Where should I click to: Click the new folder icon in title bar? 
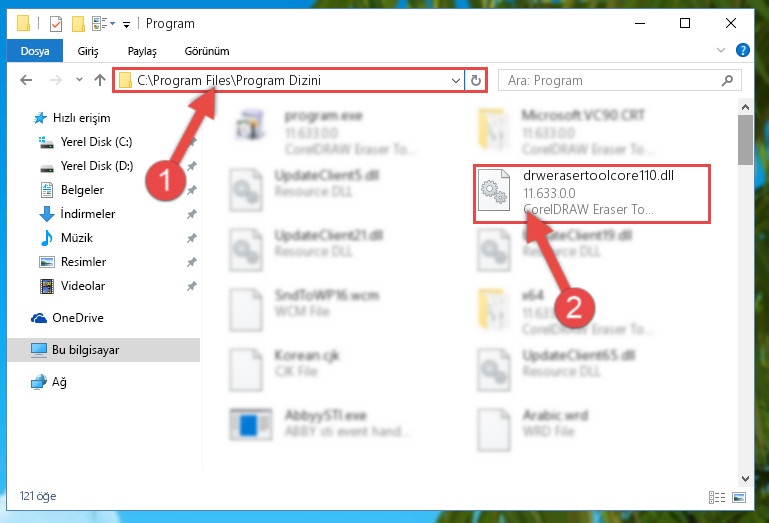click(78, 24)
